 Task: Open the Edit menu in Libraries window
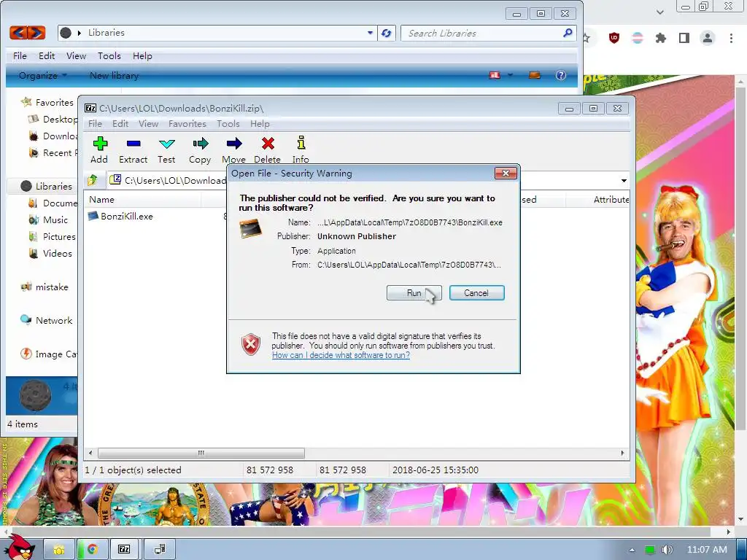tap(47, 55)
